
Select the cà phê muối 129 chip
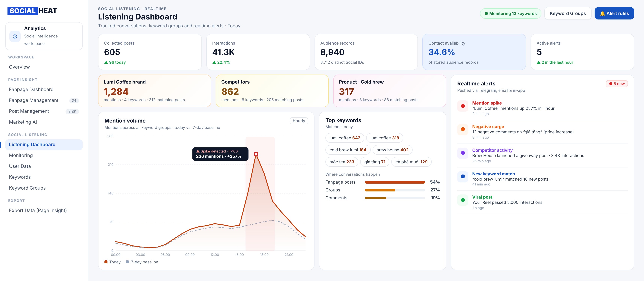tap(411, 162)
